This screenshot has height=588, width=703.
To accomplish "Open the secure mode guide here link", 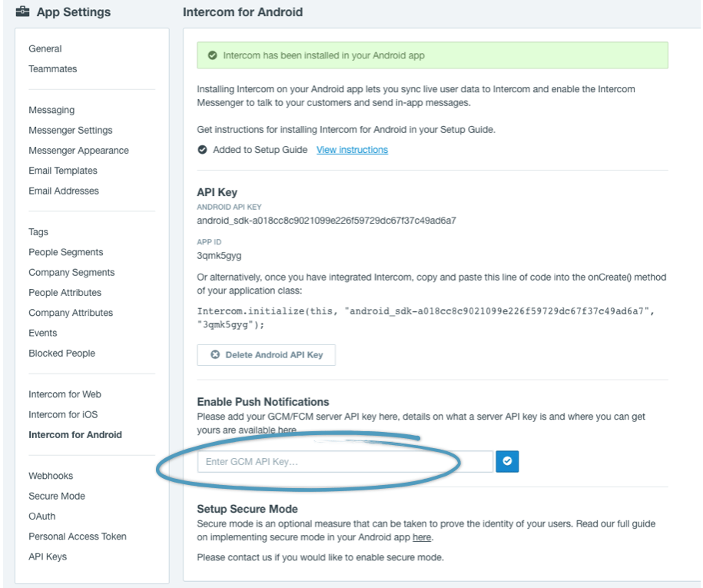I will pyautogui.click(x=422, y=537).
